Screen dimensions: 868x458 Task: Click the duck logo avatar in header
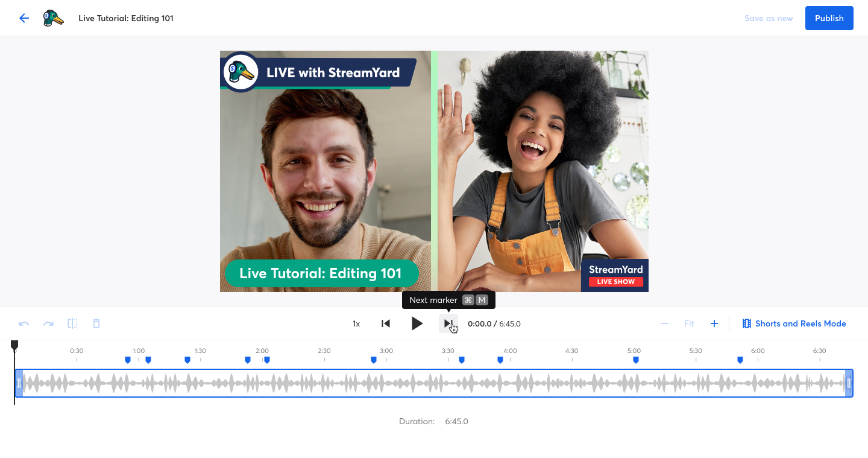53,18
